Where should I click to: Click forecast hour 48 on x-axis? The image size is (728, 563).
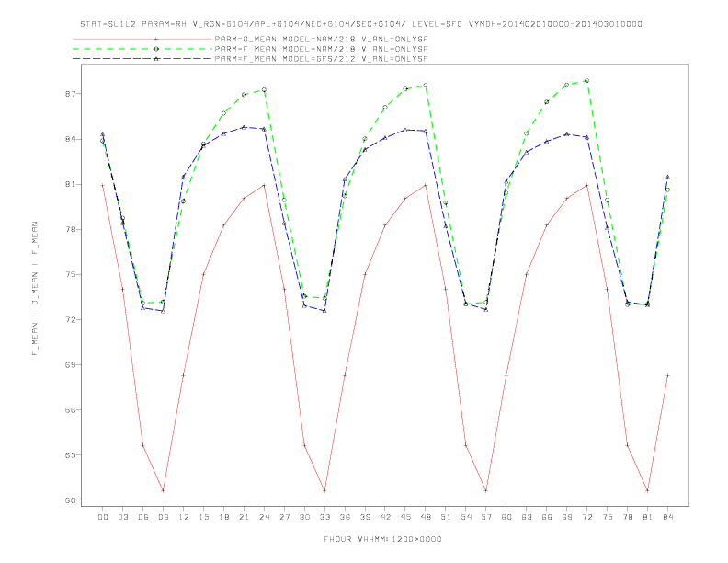pyautogui.click(x=426, y=517)
